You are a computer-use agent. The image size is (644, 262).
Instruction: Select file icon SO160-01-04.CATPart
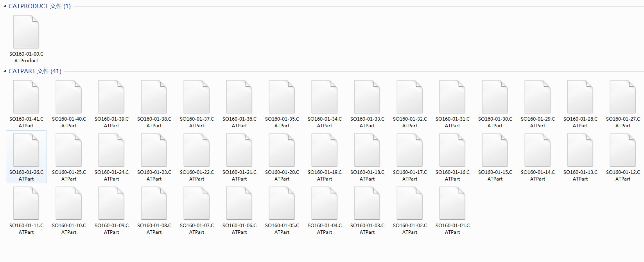[x=325, y=203]
